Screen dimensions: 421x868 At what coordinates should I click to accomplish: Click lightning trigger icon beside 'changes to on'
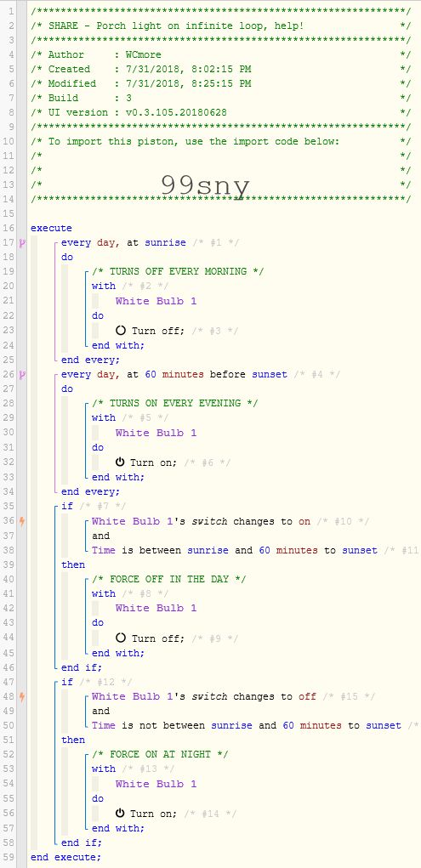(x=22, y=521)
